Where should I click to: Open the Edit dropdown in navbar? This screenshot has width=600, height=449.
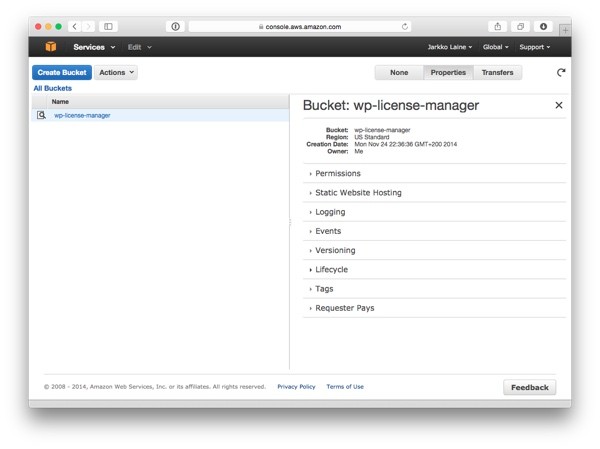(x=140, y=47)
